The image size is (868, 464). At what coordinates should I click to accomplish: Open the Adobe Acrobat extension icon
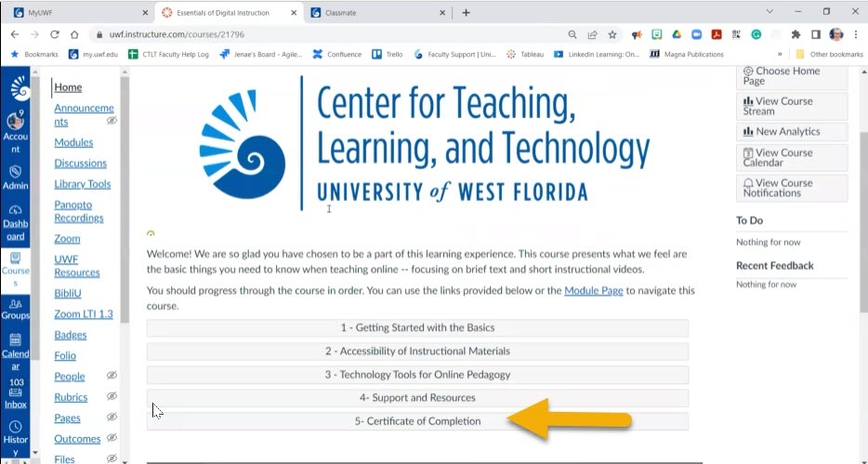(717, 34)
